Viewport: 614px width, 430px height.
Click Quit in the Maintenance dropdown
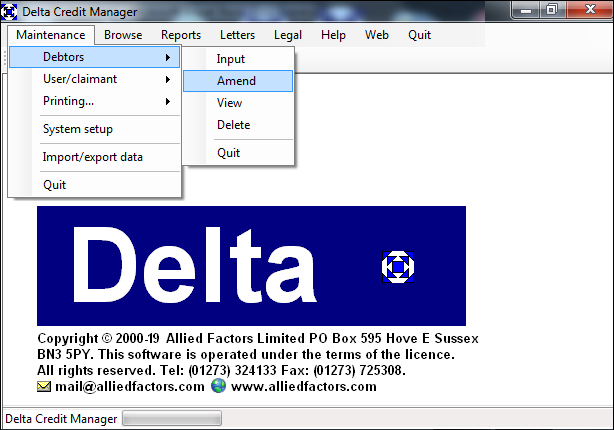point(94,185)
